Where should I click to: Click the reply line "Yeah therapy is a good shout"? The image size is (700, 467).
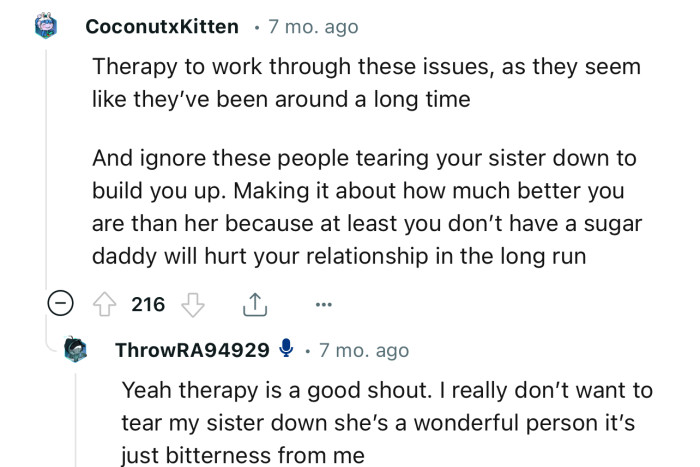point(388,388)
